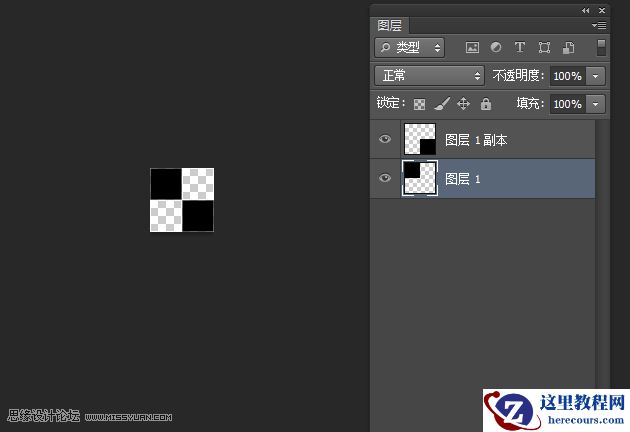Click the 图层 1 layer name
Screen dimensions: 630x432
462,179
